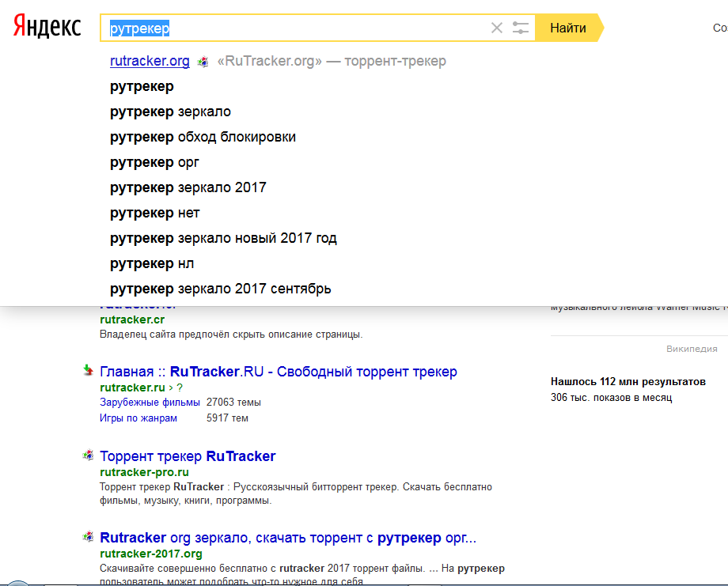Screen dimensions: 728x586
Task: Open the 'Игры по жанрам' sitelink
Action: point(138,418)
